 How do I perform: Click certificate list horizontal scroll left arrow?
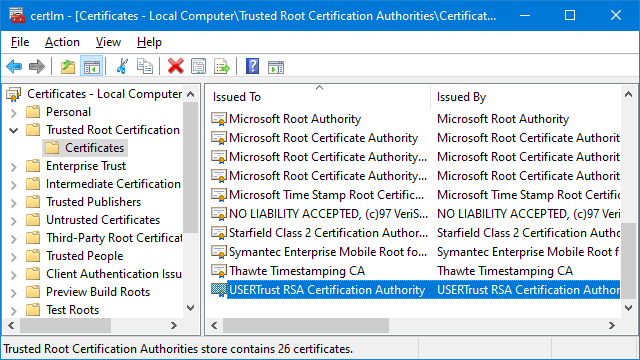(214, 326)
